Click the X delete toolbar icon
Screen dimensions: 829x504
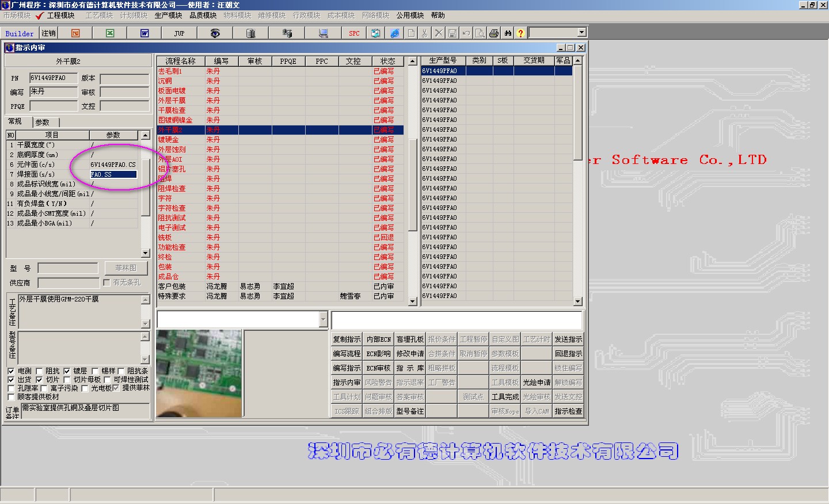(438, 33)
